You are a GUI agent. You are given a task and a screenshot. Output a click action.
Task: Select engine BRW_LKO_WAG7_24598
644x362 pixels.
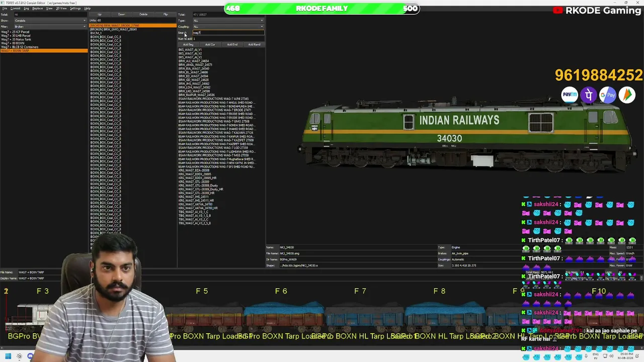tap(194, 92)
